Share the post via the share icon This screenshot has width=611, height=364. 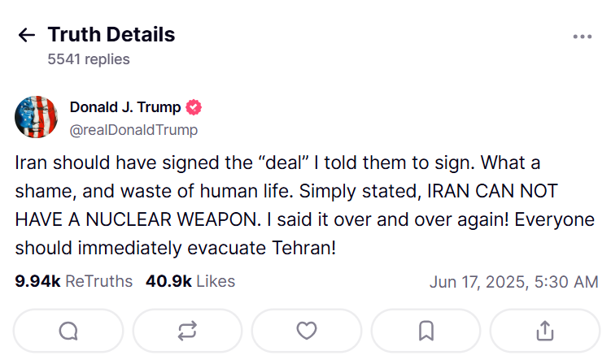click(545, 331)
